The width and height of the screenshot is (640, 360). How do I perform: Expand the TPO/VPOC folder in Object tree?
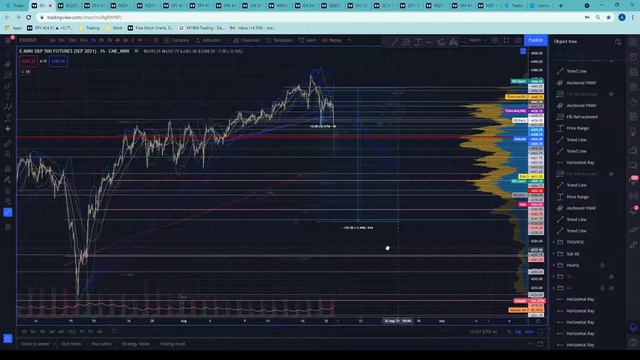pyautogui.click(x=554, y=242)
